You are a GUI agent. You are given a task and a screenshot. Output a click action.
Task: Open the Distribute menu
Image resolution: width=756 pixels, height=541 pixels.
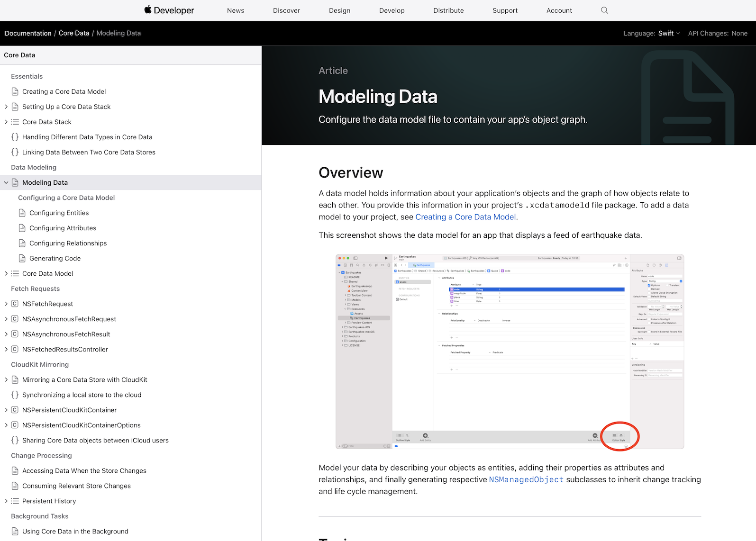(x=448, y=10)
